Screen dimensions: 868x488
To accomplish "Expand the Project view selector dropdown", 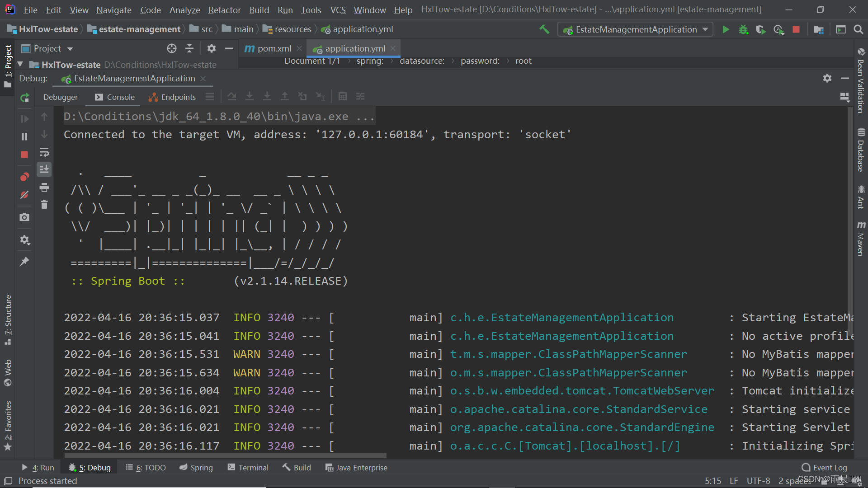I will tap(70, 49).
